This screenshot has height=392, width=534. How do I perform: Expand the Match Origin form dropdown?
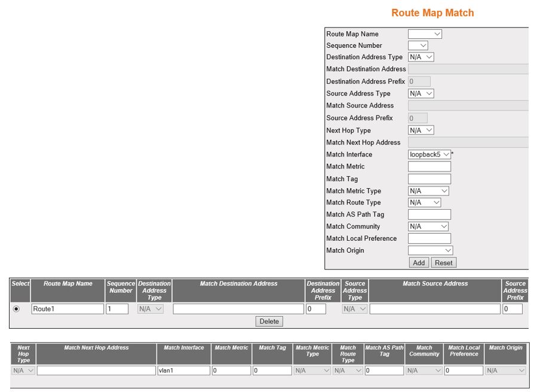(x=430, y=250)
